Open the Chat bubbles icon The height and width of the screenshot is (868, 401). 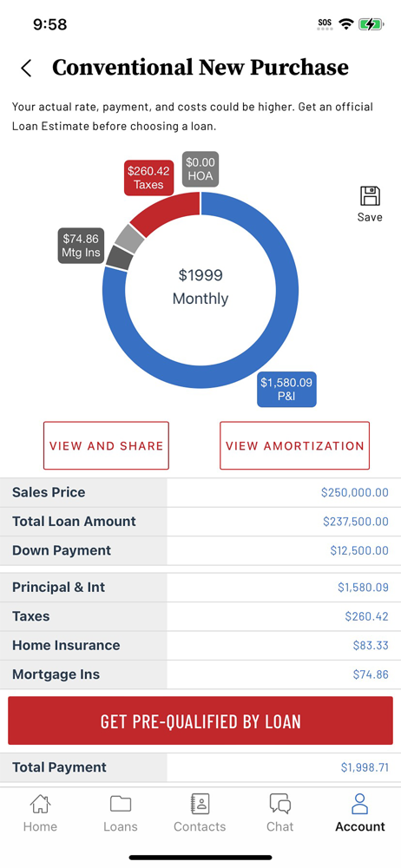coord(279,804)
